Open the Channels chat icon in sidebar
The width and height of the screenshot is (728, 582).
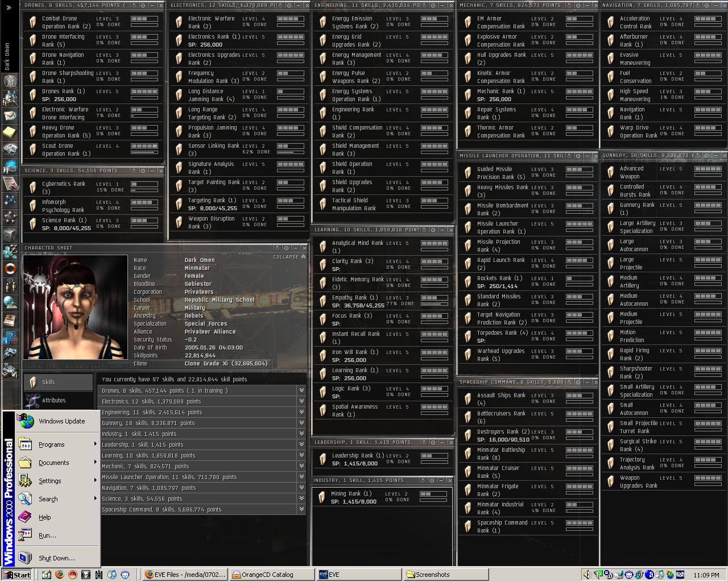[10, 285]
